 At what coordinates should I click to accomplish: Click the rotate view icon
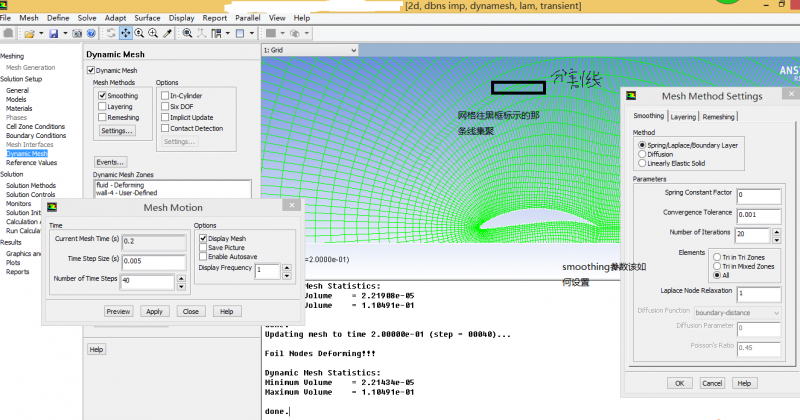click(x=111, y=34)
